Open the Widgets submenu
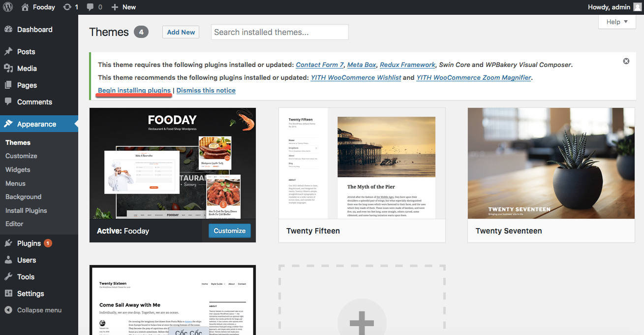 pos(18,169)
